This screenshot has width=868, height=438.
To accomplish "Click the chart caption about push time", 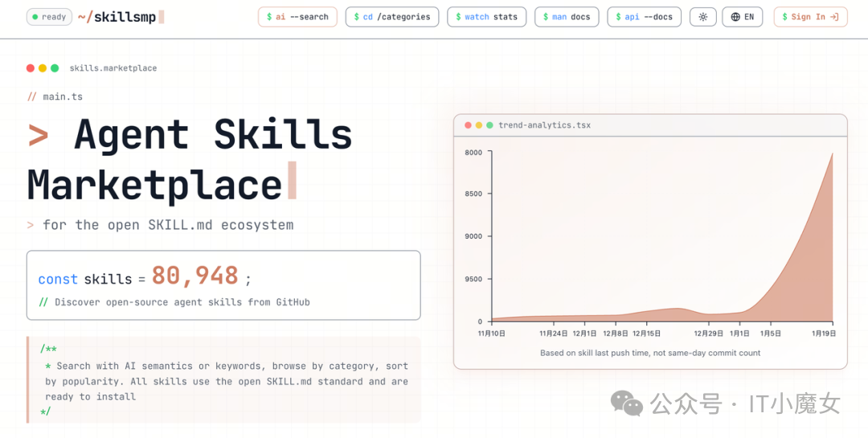I will pyautogui.click(x=650, y=353).
